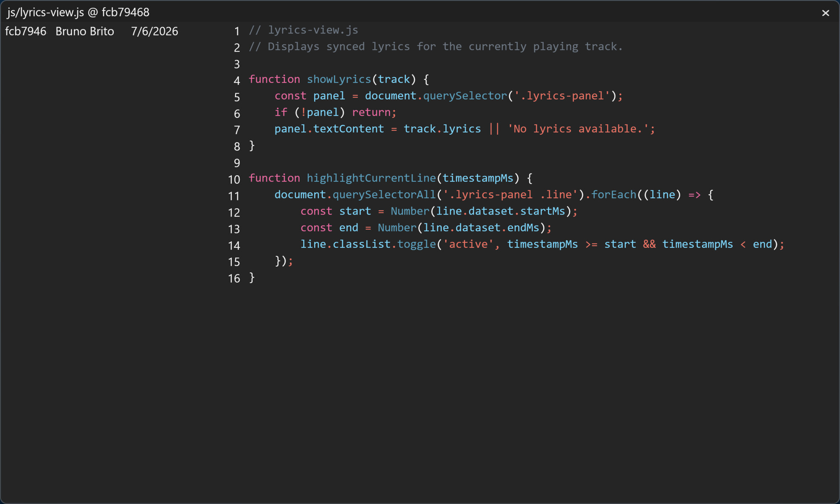Click the 'active' string on line 14
Image resolution: width=840 pixels, height=504 pixels.
coord(468,244)
